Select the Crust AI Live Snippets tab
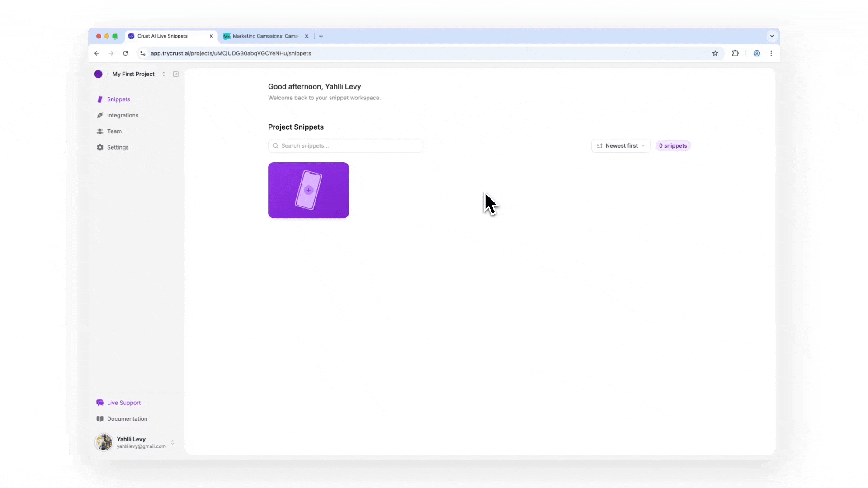Image resolution: width=868 pixels, height=488 pixels. coord(162,36)
